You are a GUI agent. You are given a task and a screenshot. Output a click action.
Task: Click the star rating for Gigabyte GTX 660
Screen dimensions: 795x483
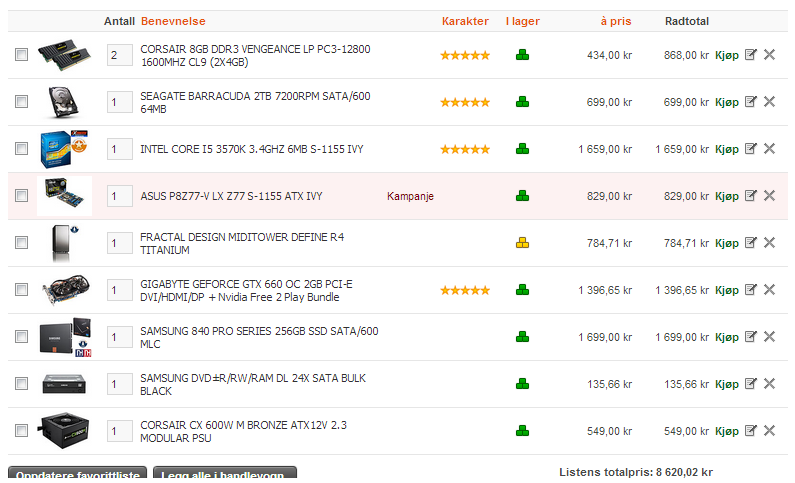(465, 290)
